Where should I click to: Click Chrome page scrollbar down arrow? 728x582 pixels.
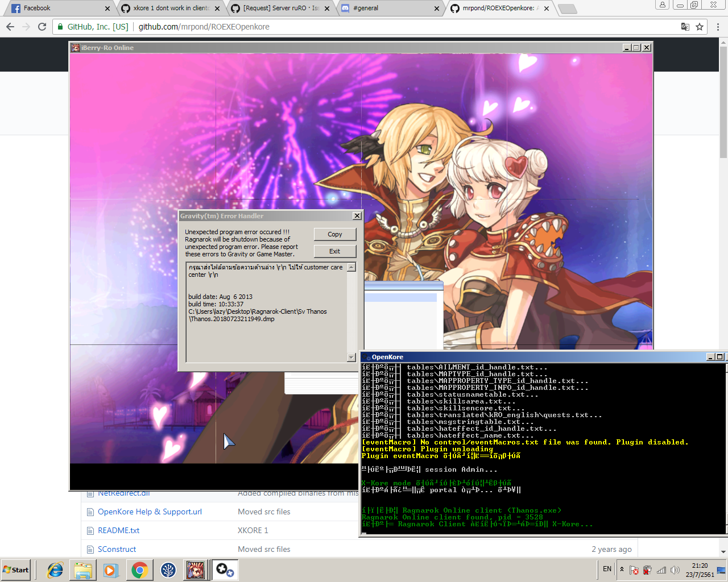click(x=723, y=551)
